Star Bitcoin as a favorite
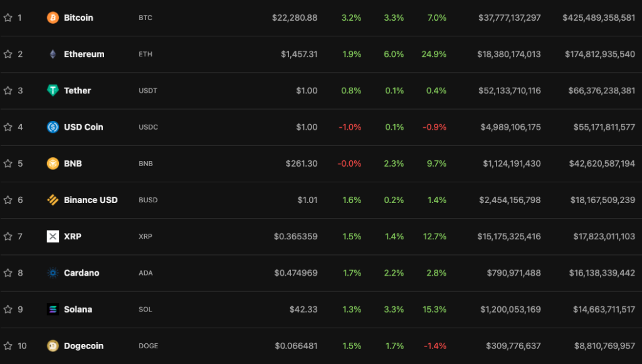The height and width of the screenshot is (364, 642). click(x=8, y=18)
